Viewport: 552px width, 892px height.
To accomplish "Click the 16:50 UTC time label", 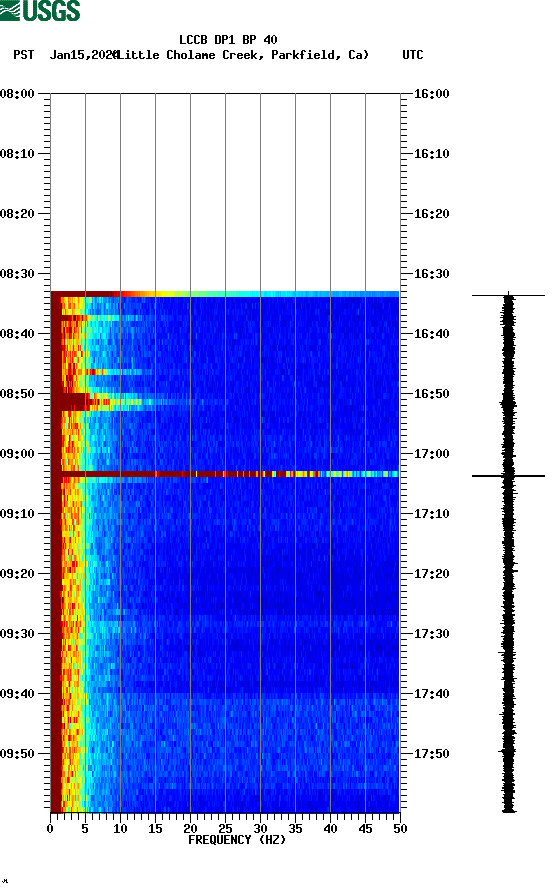I will pos(431,394).
